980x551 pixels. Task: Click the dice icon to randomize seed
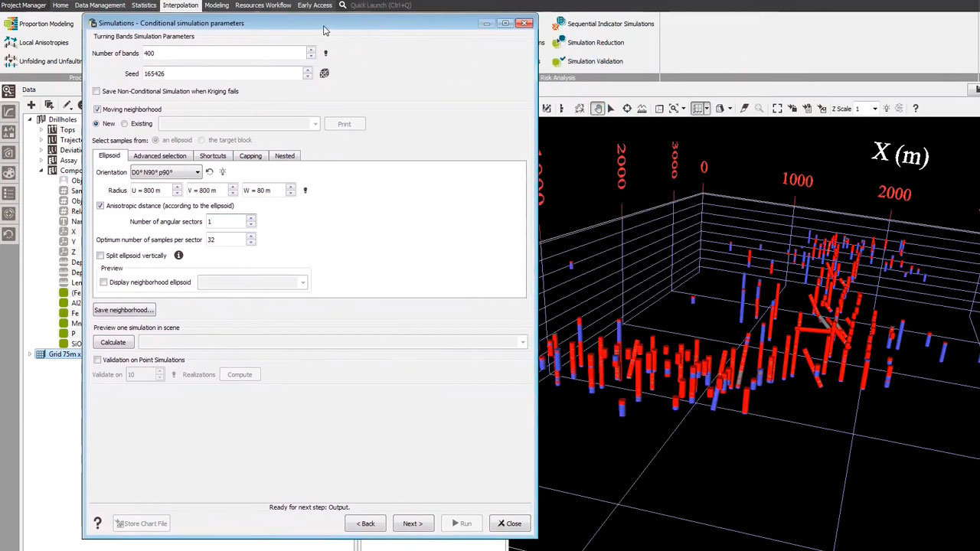click(325, 73)
